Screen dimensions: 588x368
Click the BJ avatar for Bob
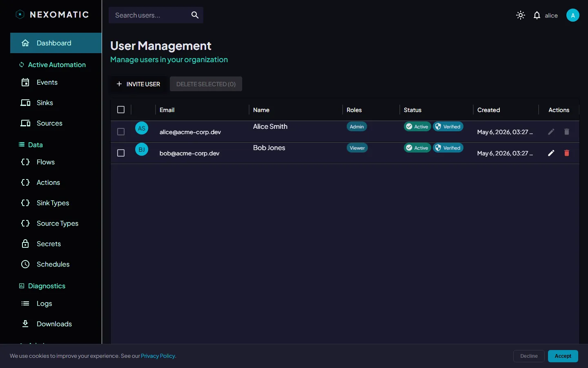142,150
